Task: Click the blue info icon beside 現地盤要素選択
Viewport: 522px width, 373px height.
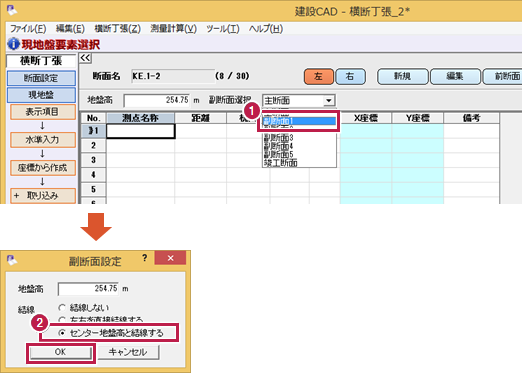Action: point(13,44)
